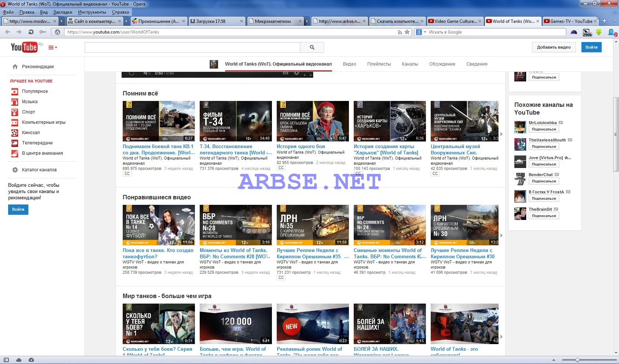Click the magnifier search button

pyautogui.click(x=312, y=47)
